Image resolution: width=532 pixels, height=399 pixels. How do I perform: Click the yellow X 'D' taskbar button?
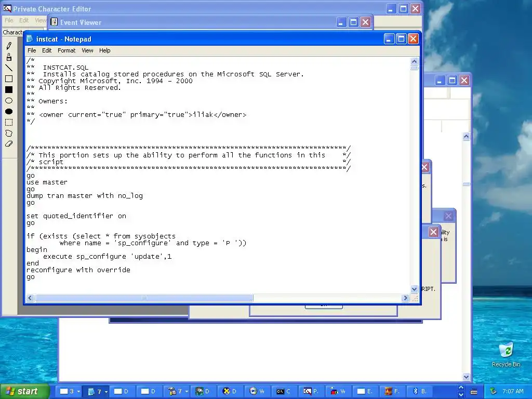click(x=231, y=391)
